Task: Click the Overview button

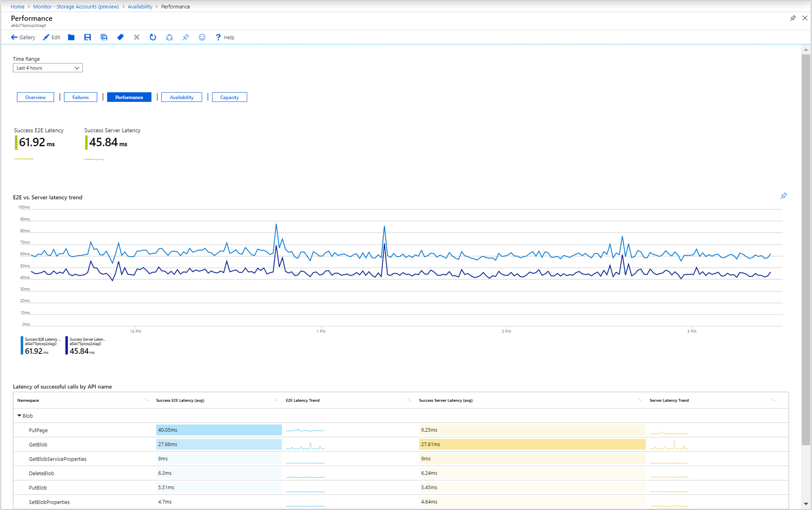Action: [34, 98]
